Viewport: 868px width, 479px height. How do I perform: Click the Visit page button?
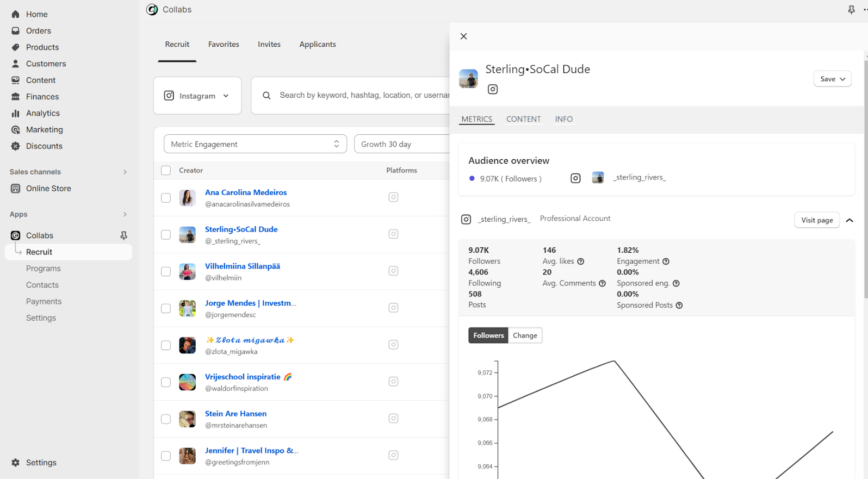click(816, 220)
